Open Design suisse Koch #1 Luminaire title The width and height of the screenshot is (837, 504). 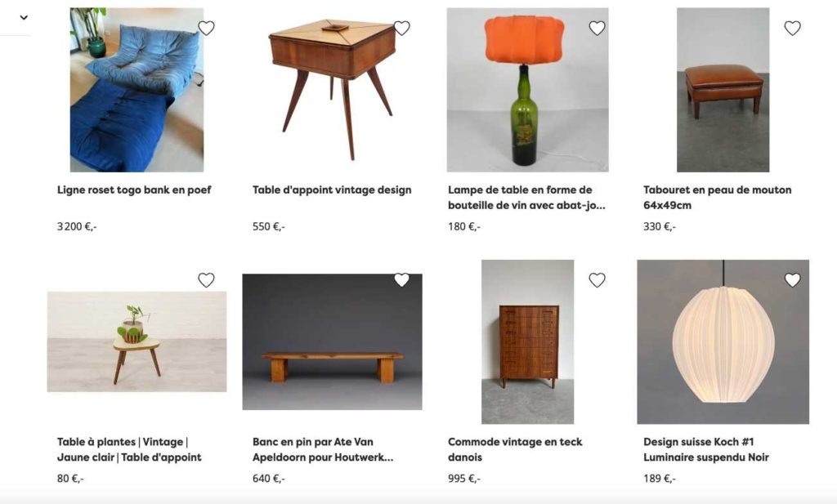(x=705, y=449)
